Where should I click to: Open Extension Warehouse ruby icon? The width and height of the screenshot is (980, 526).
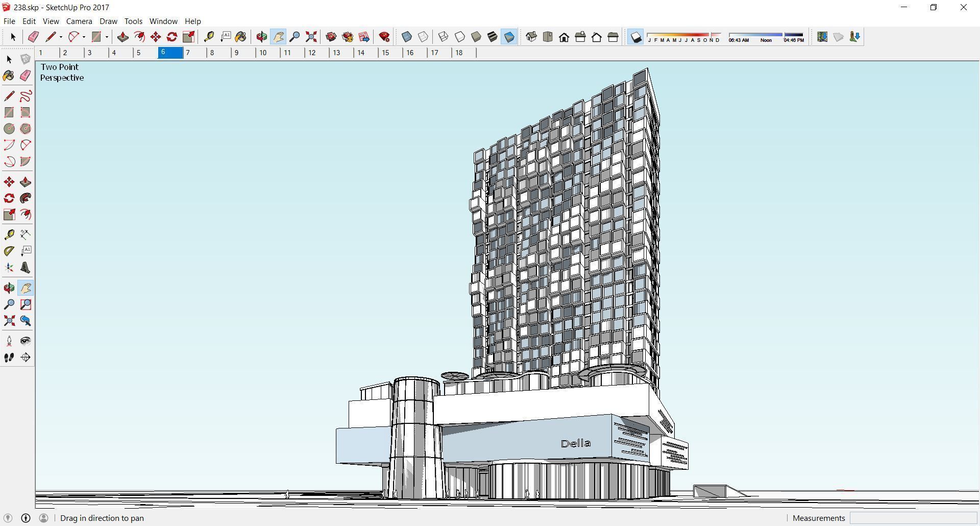coord(385,37)
